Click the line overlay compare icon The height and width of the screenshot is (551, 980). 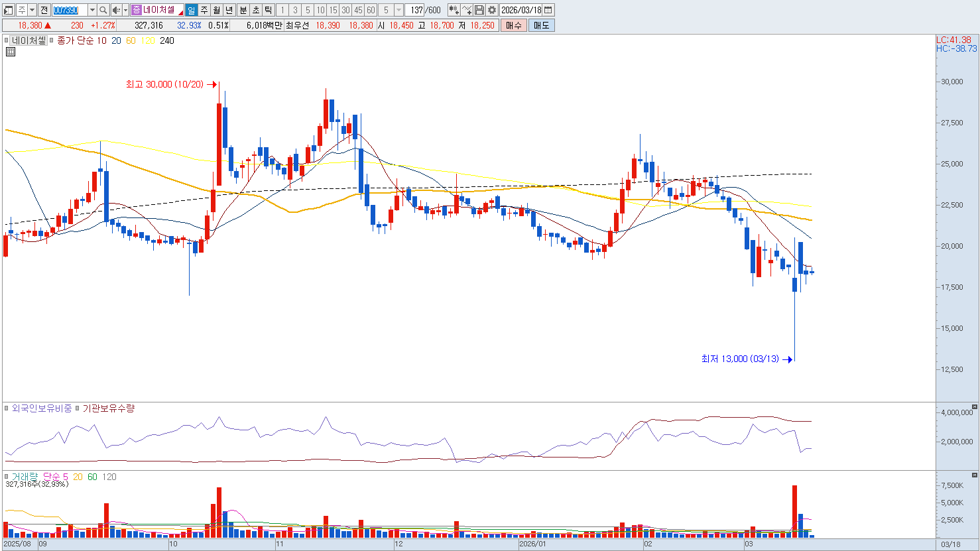click(x=467, y=10)
